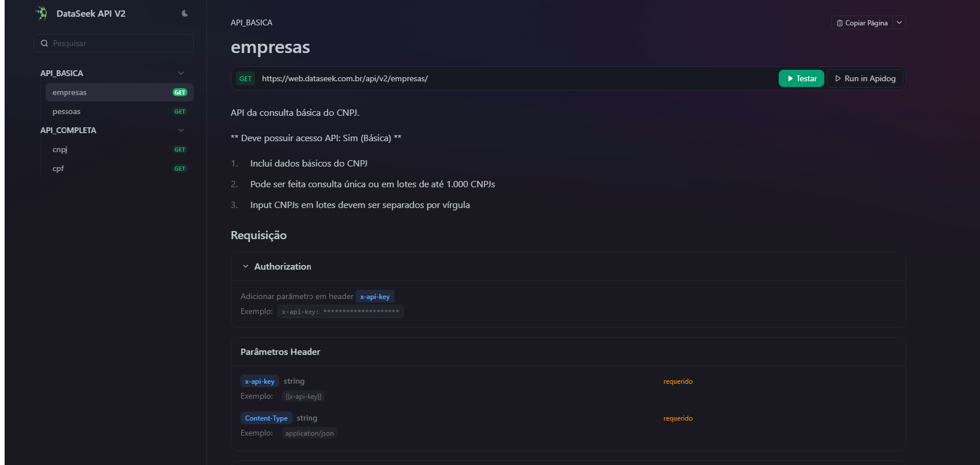Click GET badge next to cnpj
980x465 pixels.
coord(180,150)
